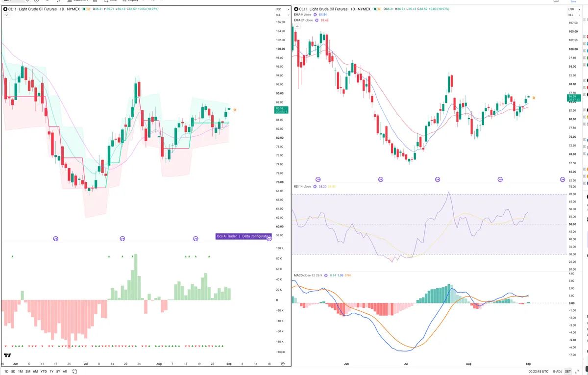Click market status dot on right chart
The width and height of the screenshot is (588, 375).
375,9
